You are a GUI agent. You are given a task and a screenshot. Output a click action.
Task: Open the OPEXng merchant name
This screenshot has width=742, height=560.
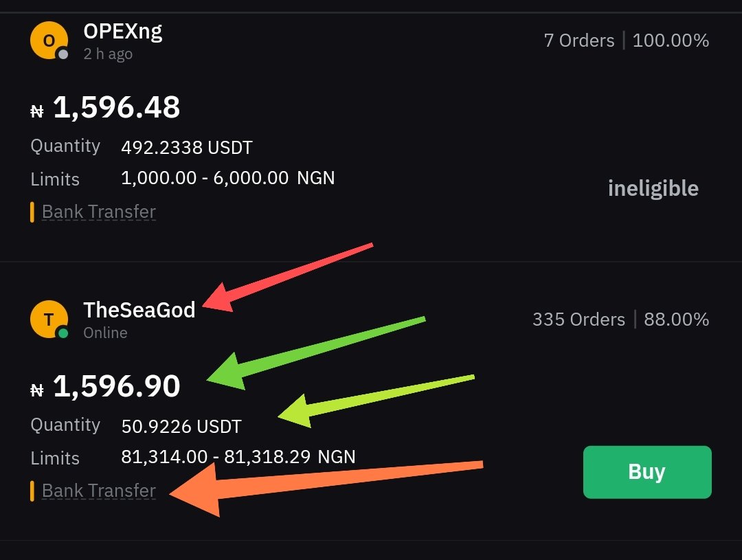click(122, 32)
